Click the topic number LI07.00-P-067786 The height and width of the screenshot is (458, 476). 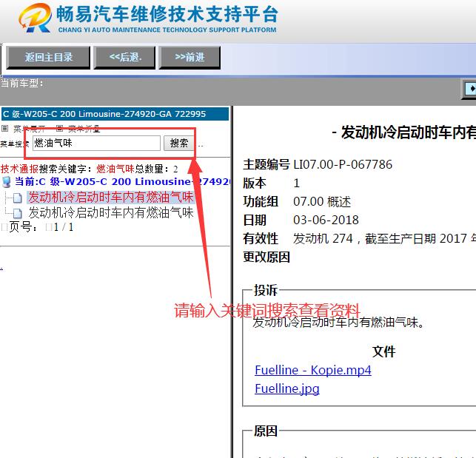click(343, 164)
